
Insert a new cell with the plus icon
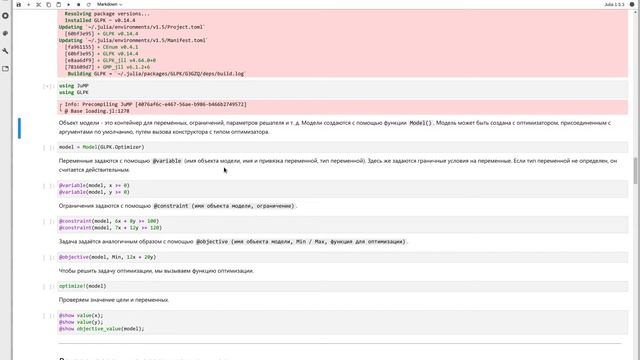click(x=29, y=4)
